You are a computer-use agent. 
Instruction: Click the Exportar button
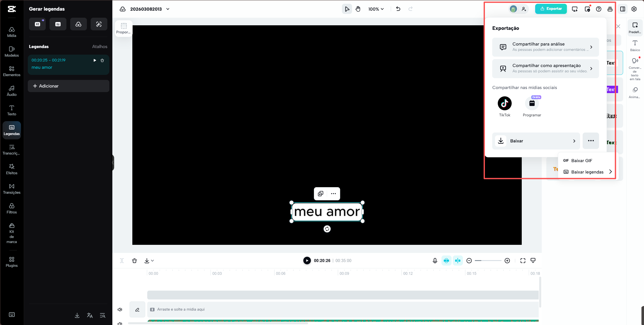[551, 9]
